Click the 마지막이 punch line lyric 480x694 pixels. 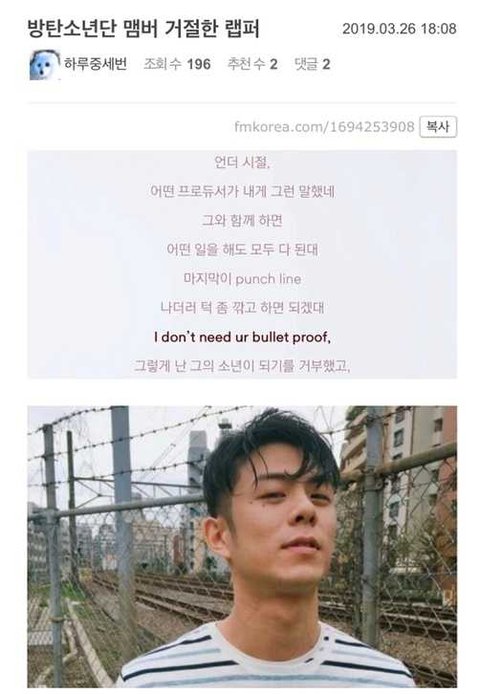[x=242, y=279]
